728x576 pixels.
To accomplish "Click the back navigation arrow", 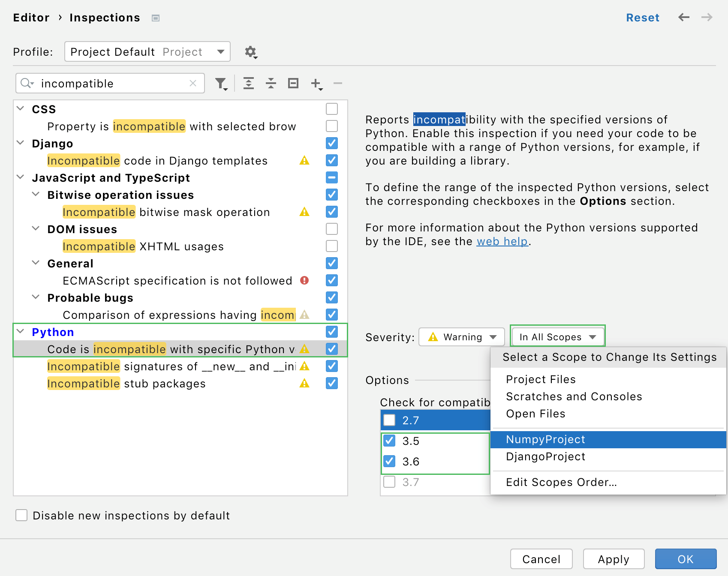I will (x=683, y=18).
